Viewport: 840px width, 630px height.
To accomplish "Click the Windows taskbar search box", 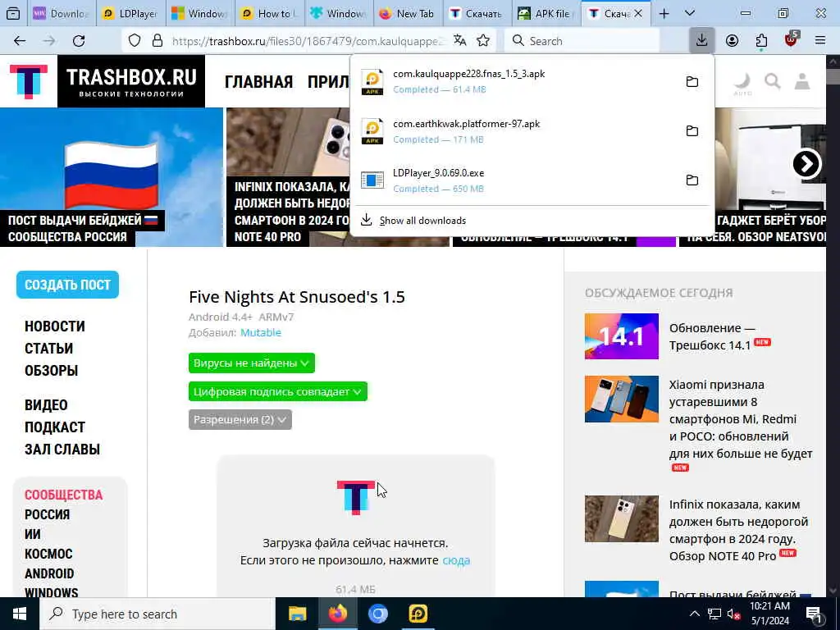I will click(157, 614).
